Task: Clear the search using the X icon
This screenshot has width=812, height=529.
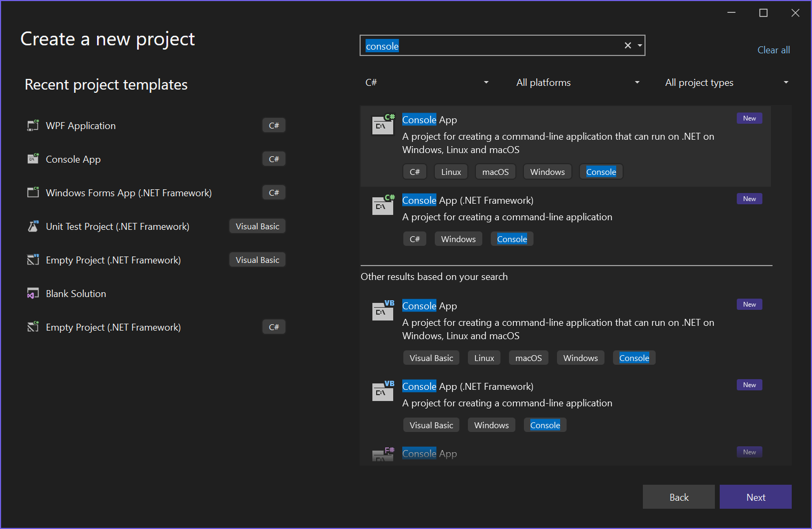Action: tap(627, 45)
